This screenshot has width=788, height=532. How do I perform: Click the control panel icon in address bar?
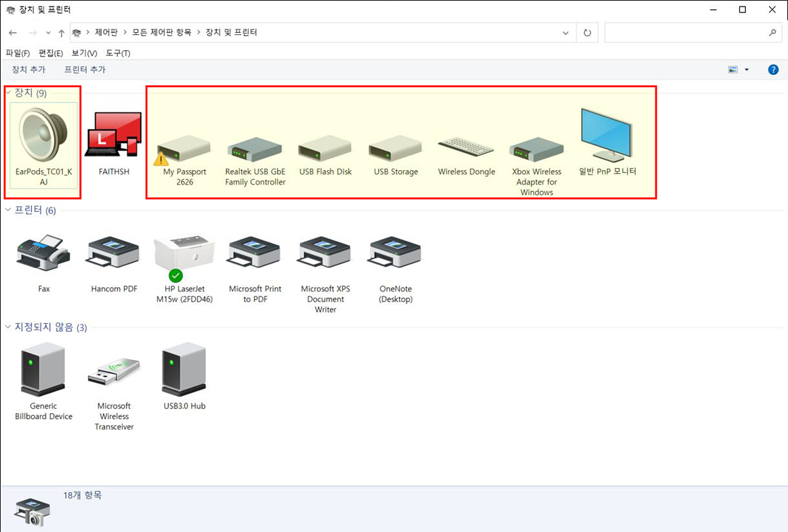(77, 32)
